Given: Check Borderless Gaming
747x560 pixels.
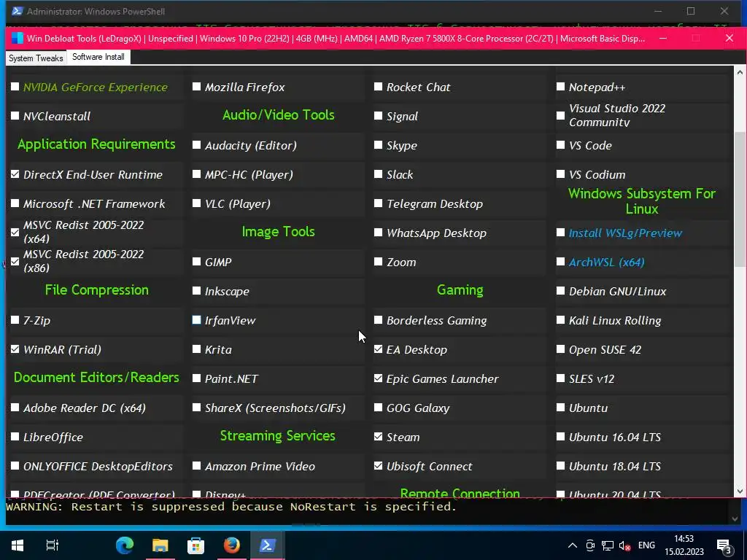Looking at the screenshot, I should click(379, 320).
